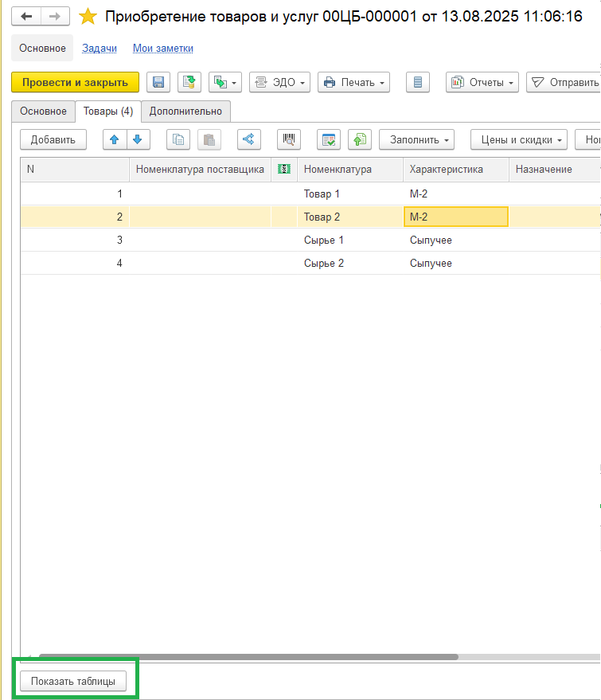This screenshot has width=601, height=700.
Task: Move the row down with the blue down arrow
Action: pos(138,139)
